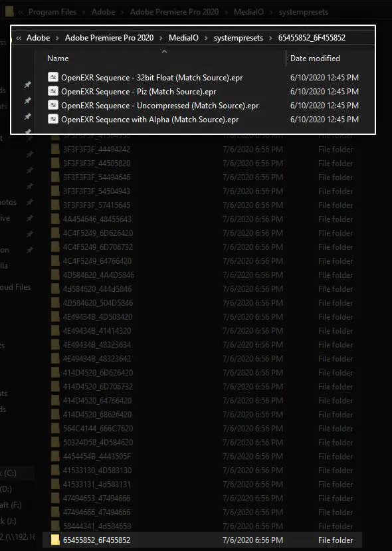The image size is (392, 551).
Task: Open the Creative Cloud Files item in navigation pane
Action: coord(15,287)
